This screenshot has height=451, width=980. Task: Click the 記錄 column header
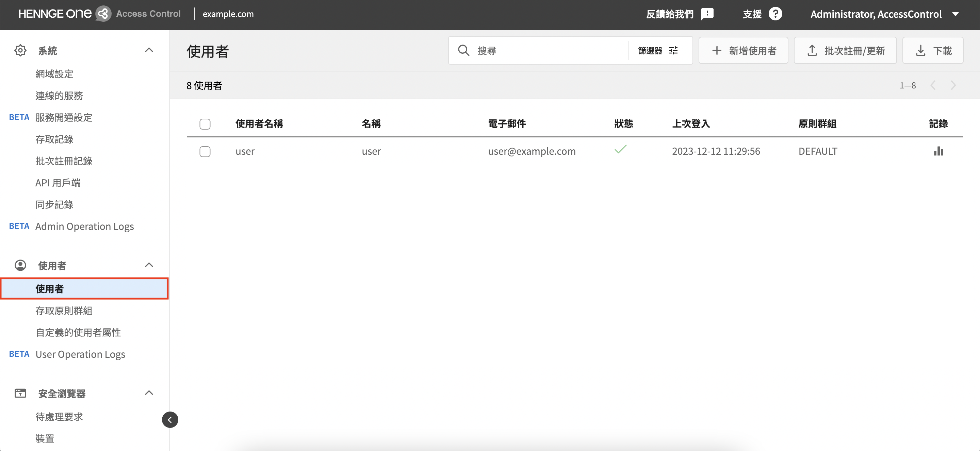coord(938,123)
